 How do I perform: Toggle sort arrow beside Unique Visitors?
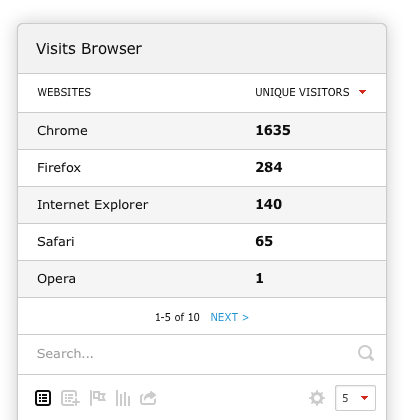pyautogui.click(x=362, y=92)
